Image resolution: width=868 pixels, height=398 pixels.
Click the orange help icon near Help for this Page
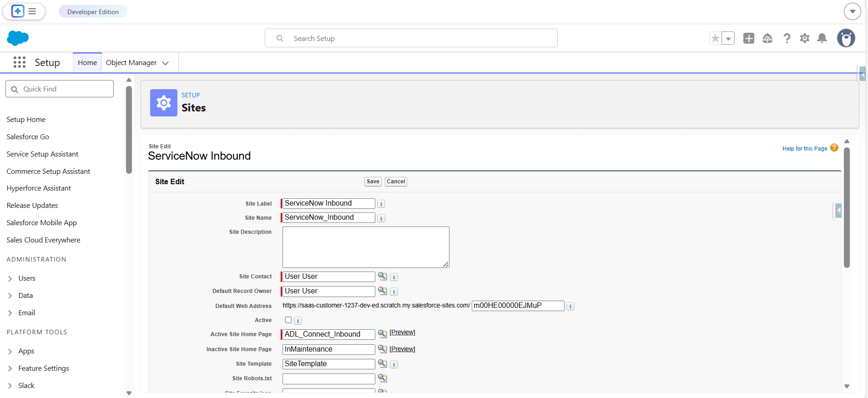click(834, 148)
